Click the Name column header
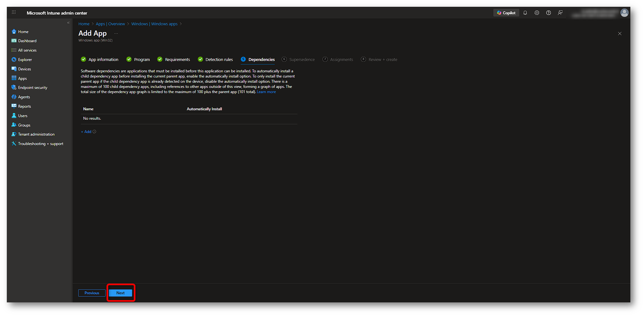Image resolution: width=644 pixels, height=316 pixels. pos(88,109)
